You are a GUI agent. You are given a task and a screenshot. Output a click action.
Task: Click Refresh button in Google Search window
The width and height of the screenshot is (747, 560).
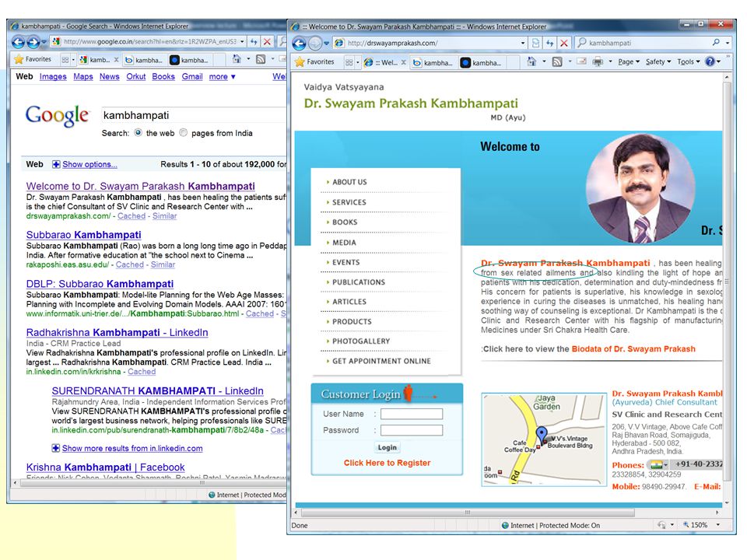254,42
